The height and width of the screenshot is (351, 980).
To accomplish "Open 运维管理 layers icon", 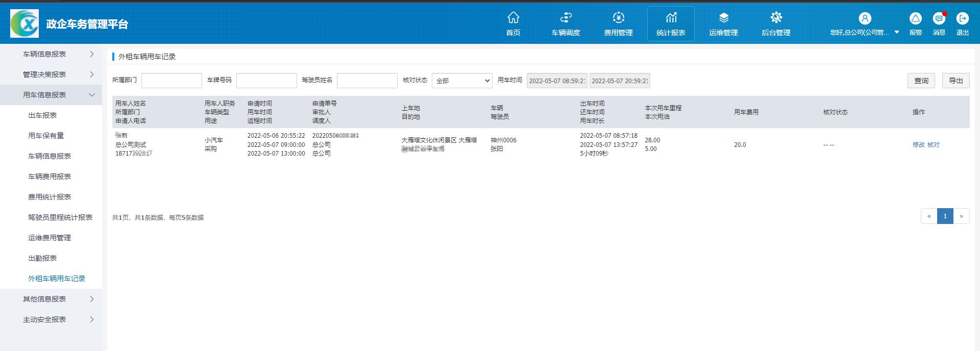I will (x=723, y=18).
